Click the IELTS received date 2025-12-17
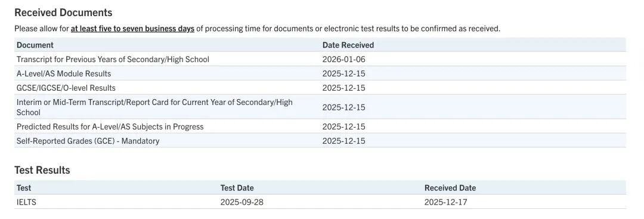 coord(445,202)
